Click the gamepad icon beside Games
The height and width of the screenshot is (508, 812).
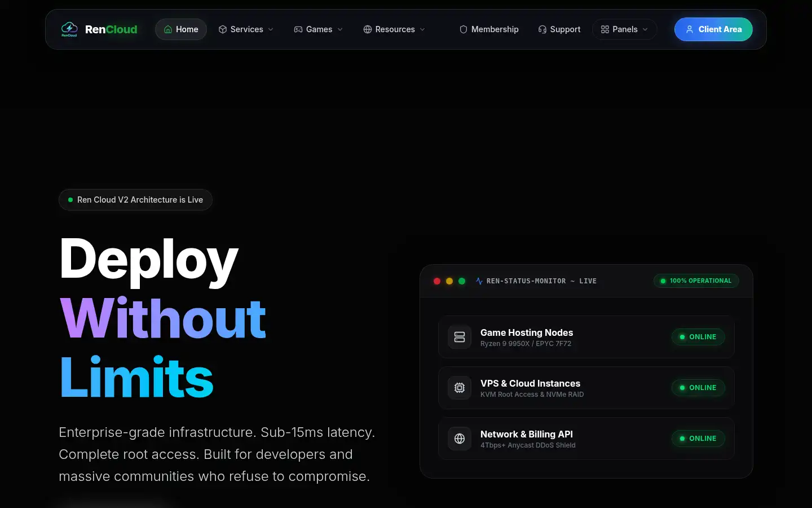pyautogui.click(x=298, y=29)
